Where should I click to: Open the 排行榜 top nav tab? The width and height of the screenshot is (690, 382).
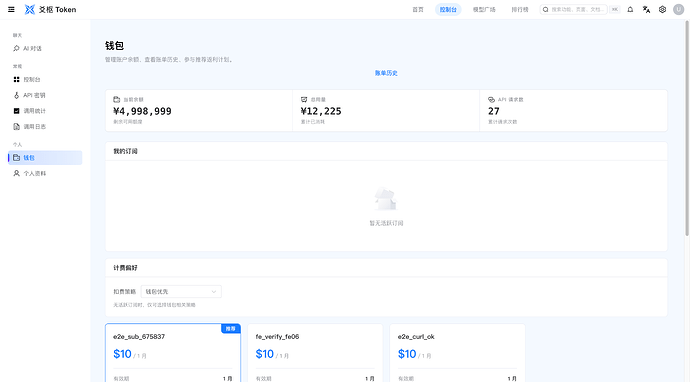(x=520, y=9)
